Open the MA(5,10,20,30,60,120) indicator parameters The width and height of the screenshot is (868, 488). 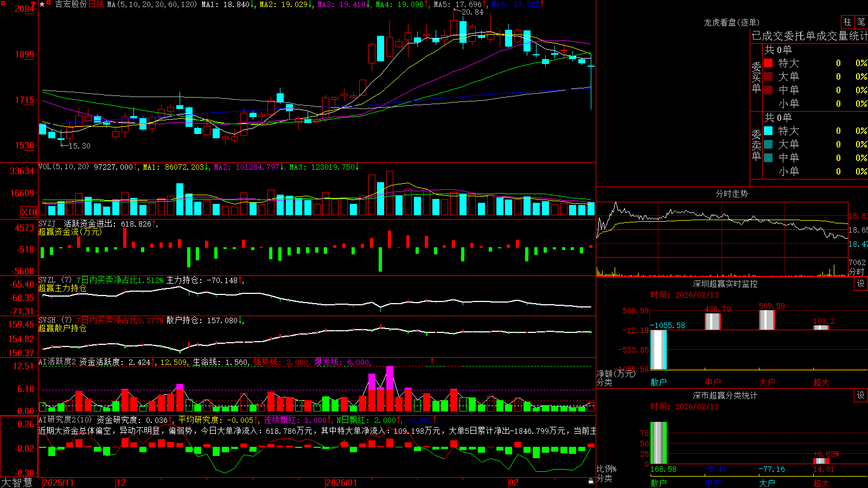(151, 4)
